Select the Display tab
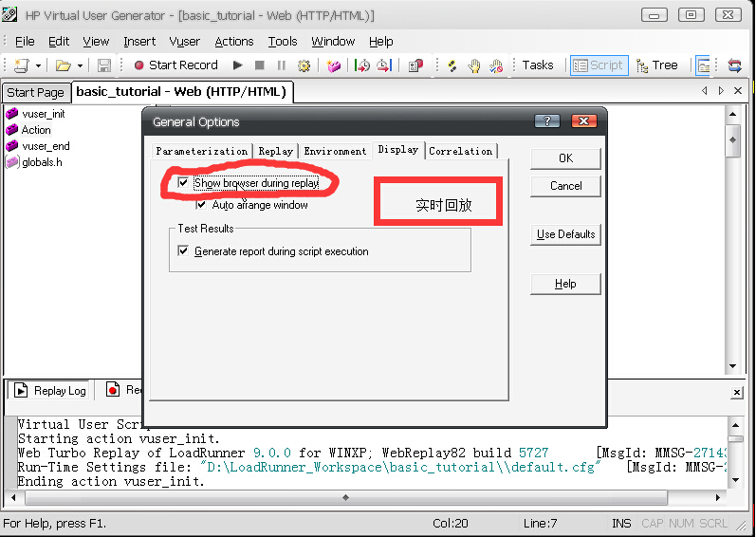Viewport: 756px width, 537px height. pyautogui.click(x=397, y=150)
